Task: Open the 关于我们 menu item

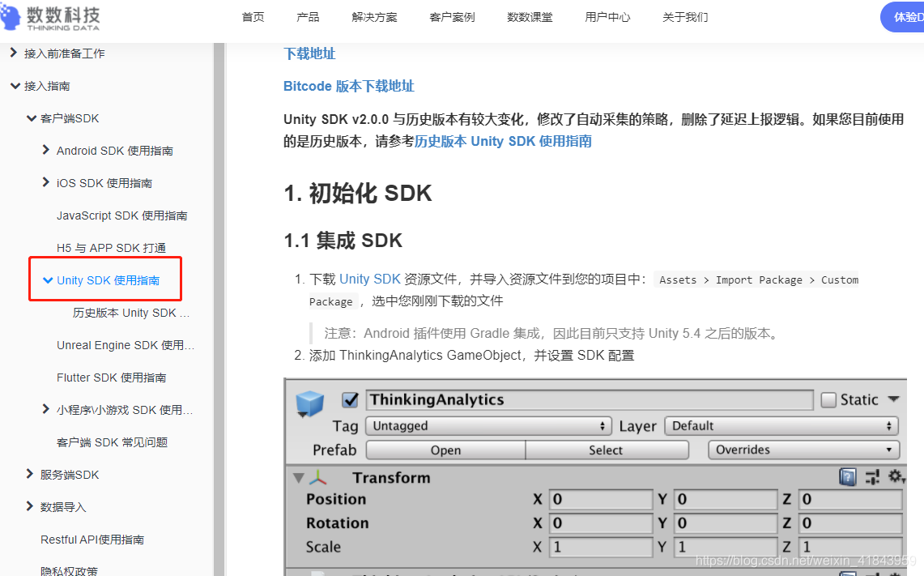Action: [x=685, y=17]
